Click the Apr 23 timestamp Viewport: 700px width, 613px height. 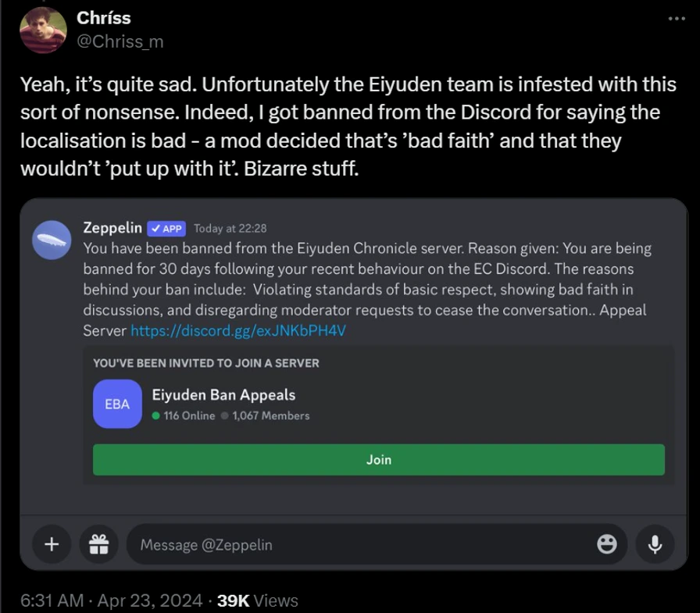(x=146, y=601)
